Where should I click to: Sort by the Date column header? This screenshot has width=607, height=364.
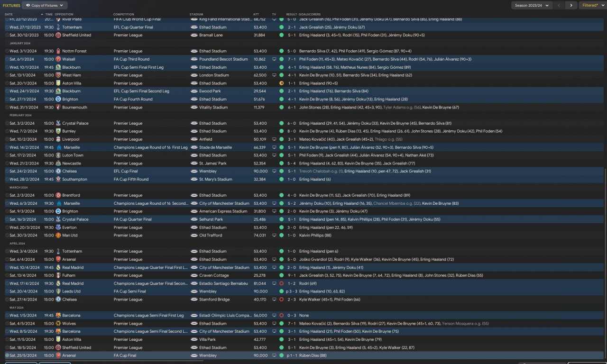9,14
